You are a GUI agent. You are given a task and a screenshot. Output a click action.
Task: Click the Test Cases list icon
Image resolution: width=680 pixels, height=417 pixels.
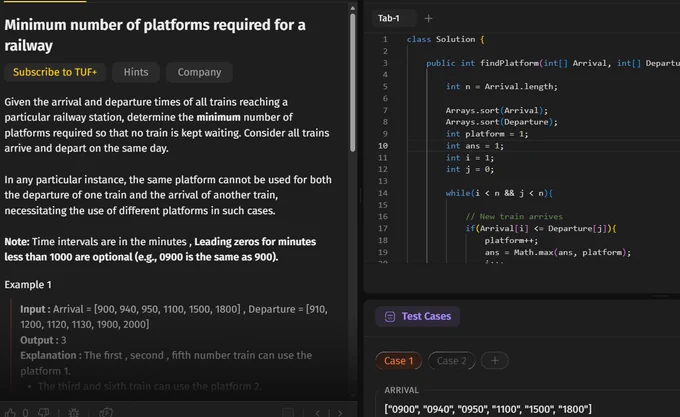389,317
